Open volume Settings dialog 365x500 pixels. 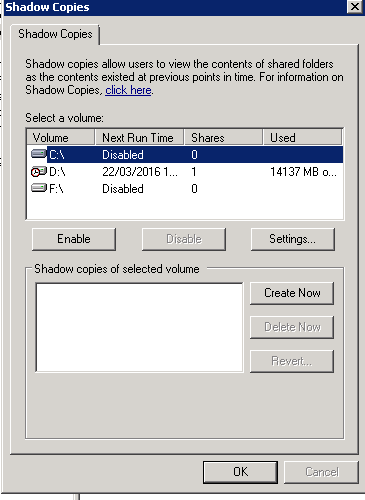coord(293,239)
